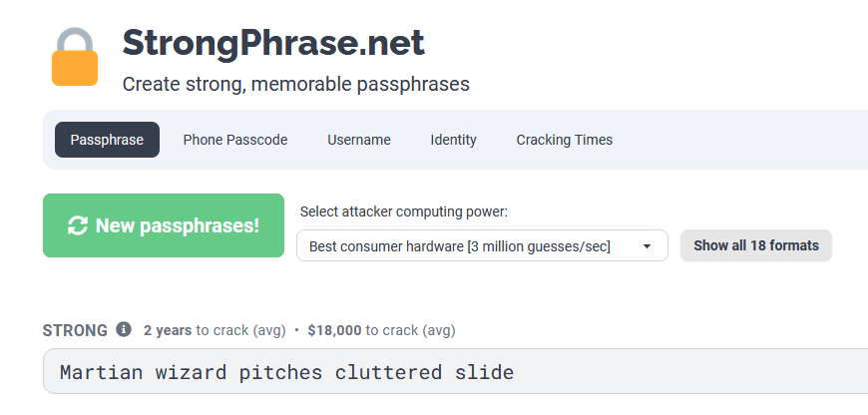868x415 pixels.
Task: Open the attacker computing power dropdown
Action: tap(482, 245)
